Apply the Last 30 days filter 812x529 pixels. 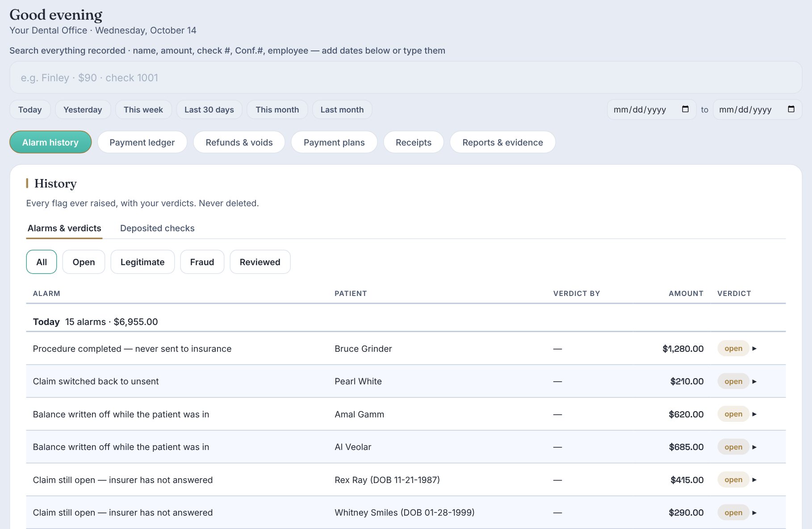click(209, 109)
